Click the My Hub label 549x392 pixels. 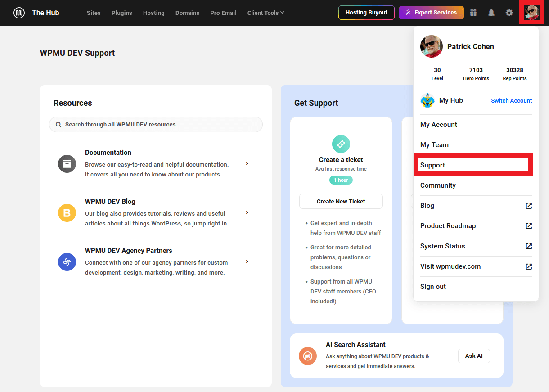point(451,100)
